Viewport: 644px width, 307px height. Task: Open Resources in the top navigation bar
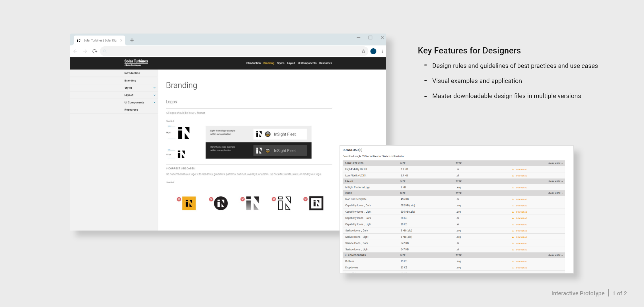point(326,63)
